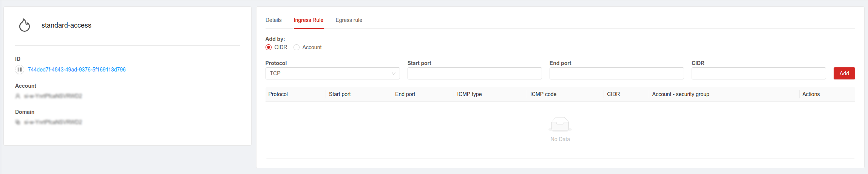Screen dimensions: 868x174
Task: Click the Account - security group column header
Action: click(x=680, y=94)
